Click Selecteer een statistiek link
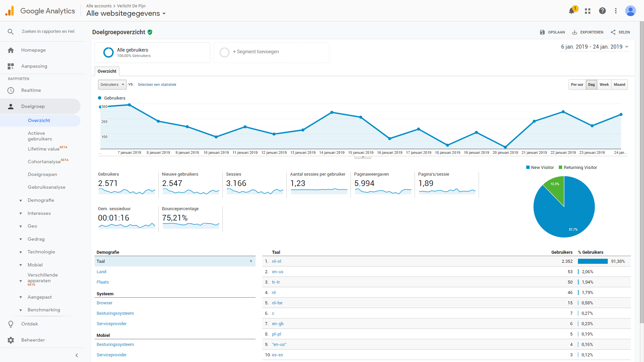This screenshot has height=362, width=644. pyautogui.click(x=157, y=85)
